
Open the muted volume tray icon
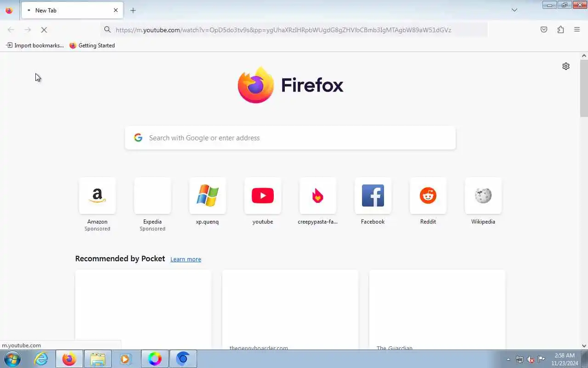pyautogui.click(x=531, y=360)
